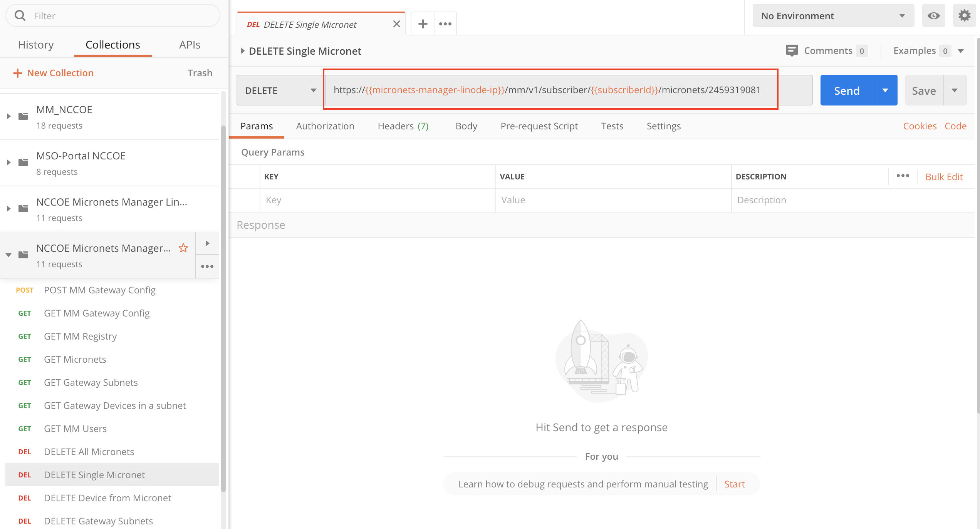Screen dimensions: 980x529
Task: Select the Params tab
Action: tap(257, 126)
